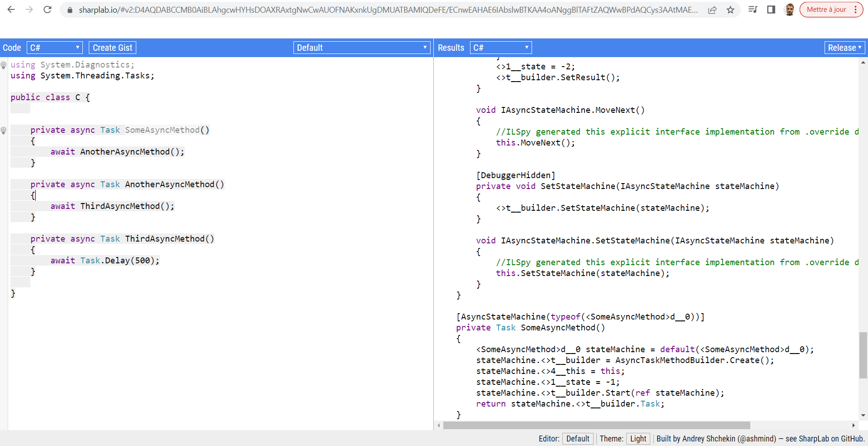Set the editor mode to Default
This screenshot has width=868, height=446.
click(578, 438)
